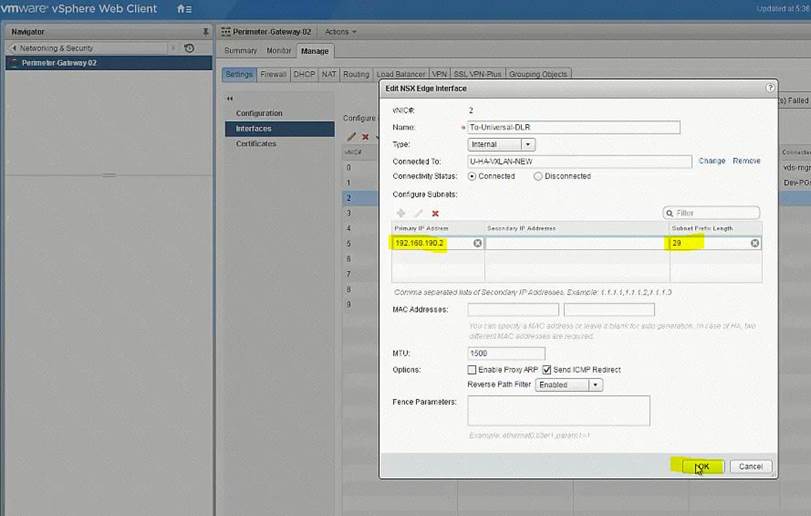Clear the Subnet Prefix Length value
The image size is (811, 516).
click(754, 243)
